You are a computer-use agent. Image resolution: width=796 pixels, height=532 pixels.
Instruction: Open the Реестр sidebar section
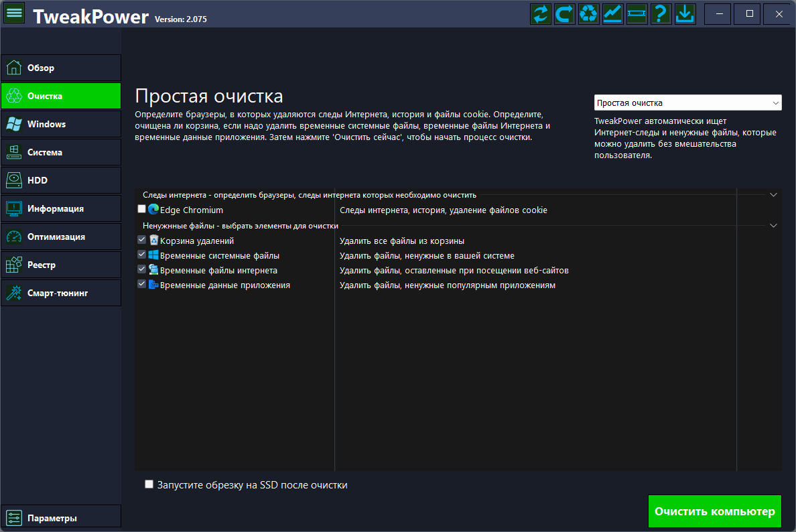[x=61, y=265]
